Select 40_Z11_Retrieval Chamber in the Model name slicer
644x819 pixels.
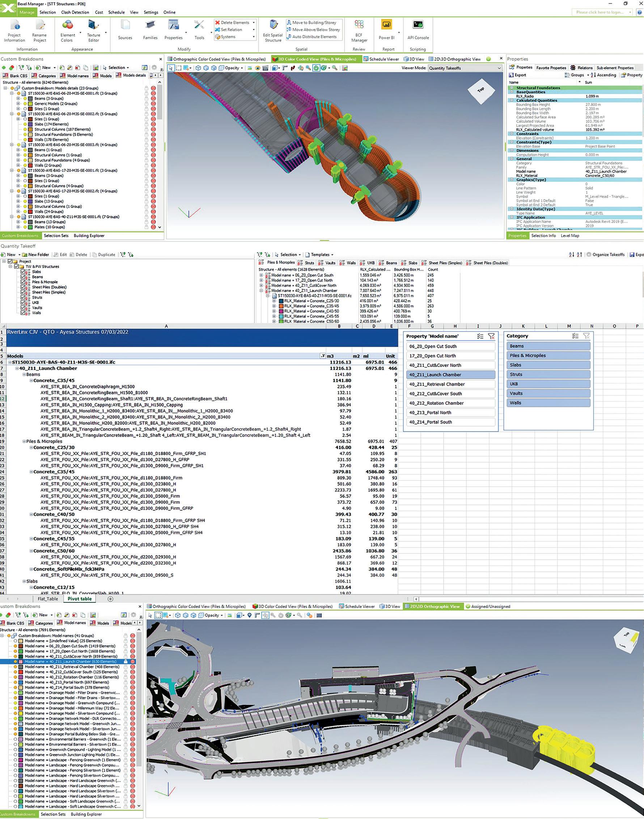(x=451, y=385)
